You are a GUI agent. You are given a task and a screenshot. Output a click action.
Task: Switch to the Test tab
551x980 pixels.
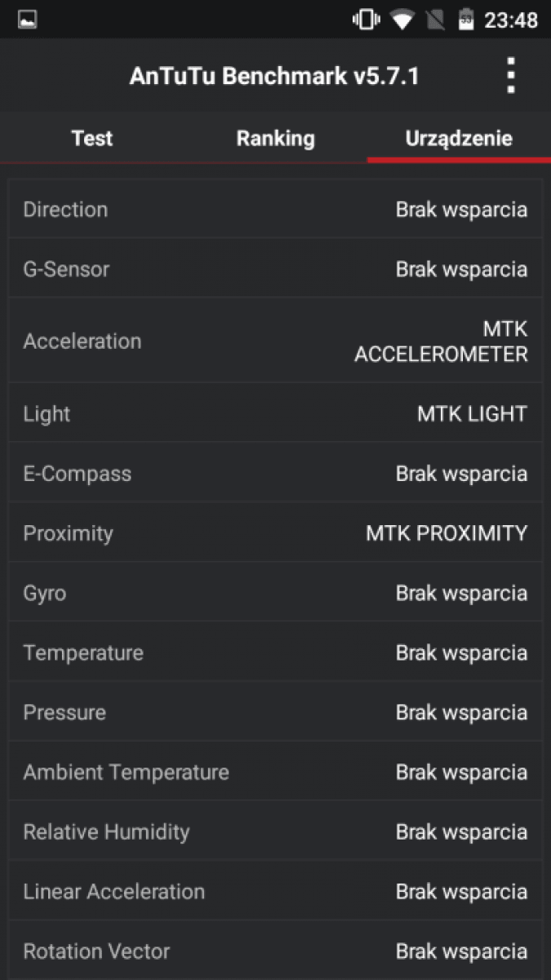point(92,138)
